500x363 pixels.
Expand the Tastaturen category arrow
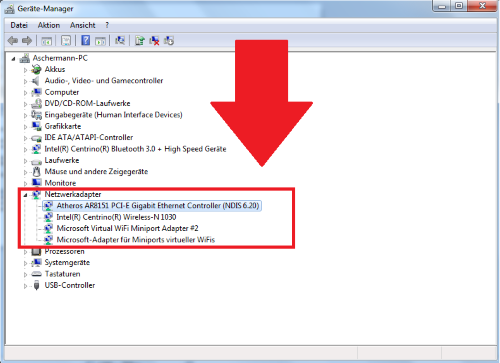point(25,275)
